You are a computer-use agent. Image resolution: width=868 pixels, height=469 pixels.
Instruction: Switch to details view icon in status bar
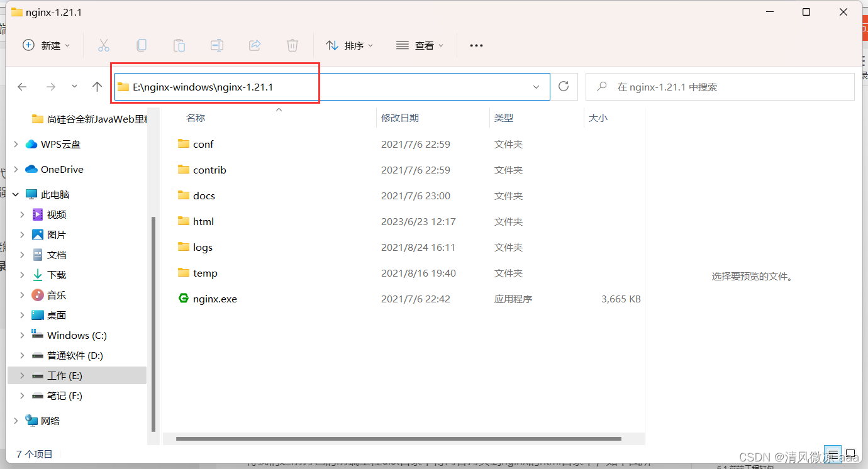[x=832, y=454]
